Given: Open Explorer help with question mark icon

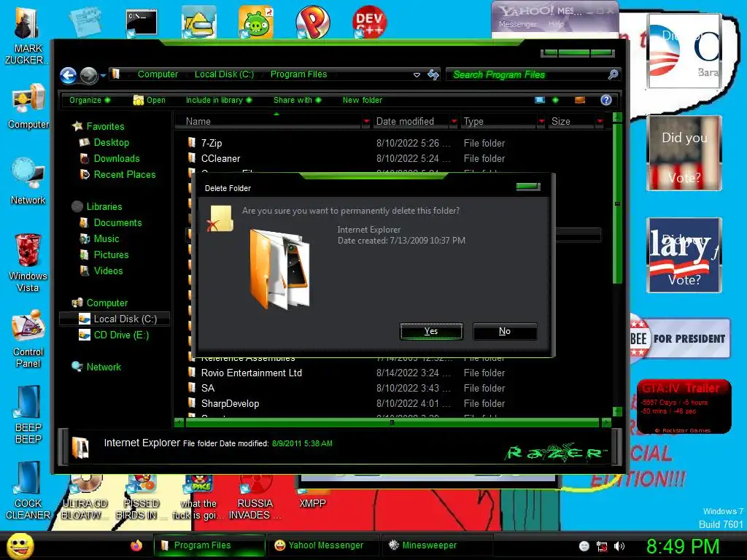Looking at the screenshot, I should 606,100.
